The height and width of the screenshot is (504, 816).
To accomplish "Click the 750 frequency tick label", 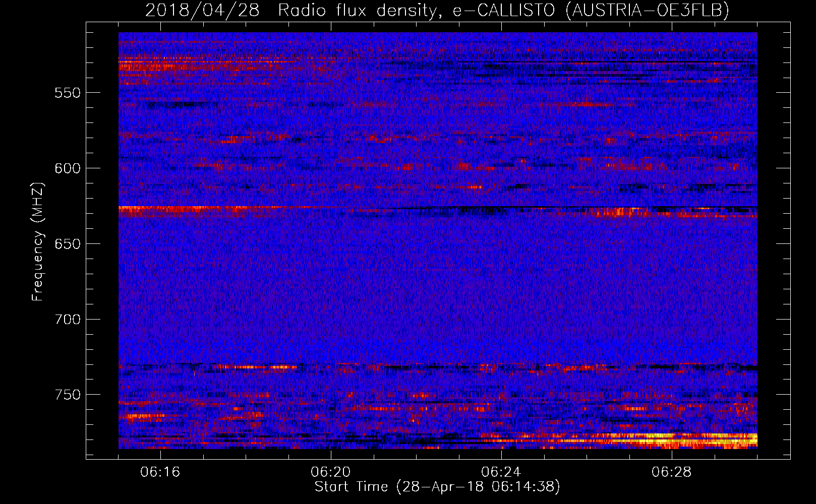I will [x=68, y=395].
